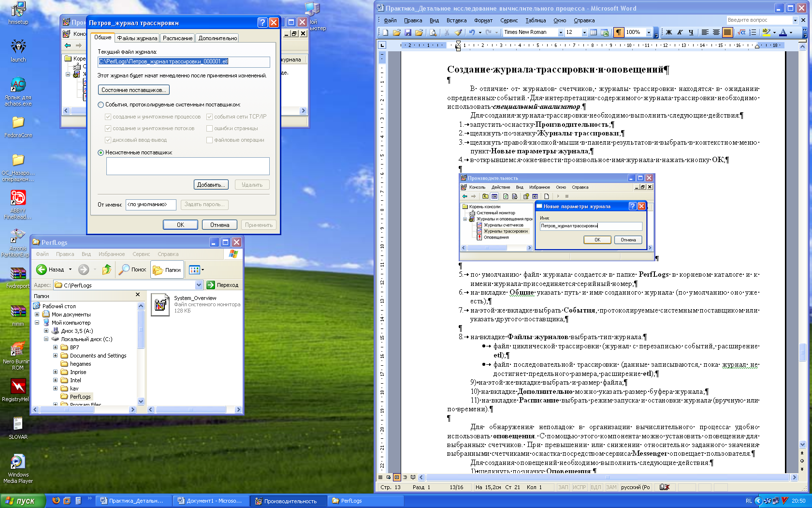Click the Undo arrow in Word
This screenshot has width=812, height=508.
[x=472, y=32]
